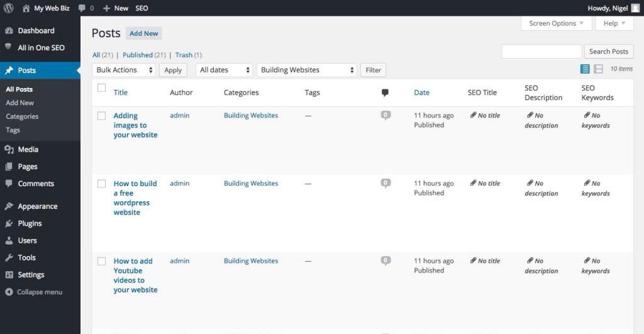Viewport: 644px width, 334px height.
Task: Click the Nigel user avatar
Action: pos(635,8)
